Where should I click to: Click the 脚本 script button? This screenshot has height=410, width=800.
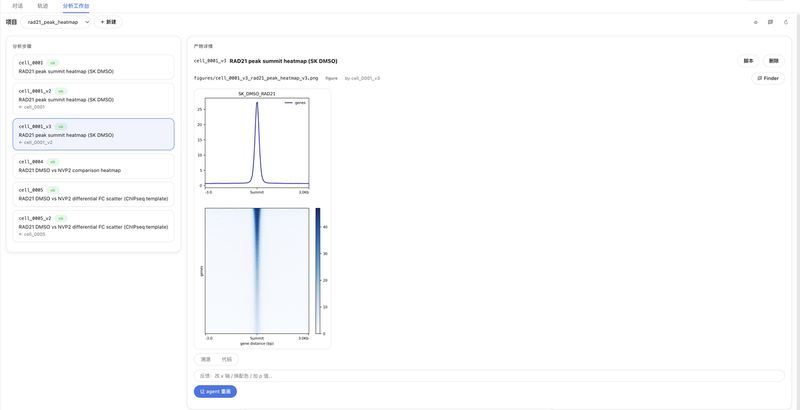[748, 61]
